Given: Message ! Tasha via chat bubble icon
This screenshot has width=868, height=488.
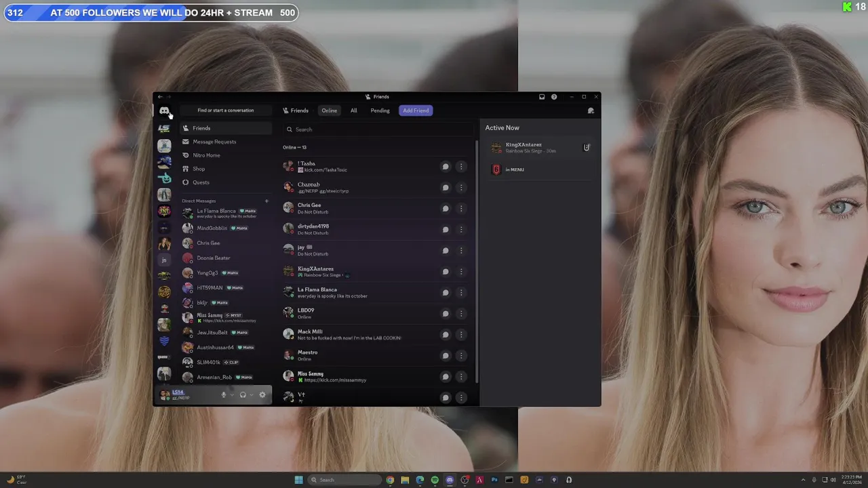Looking at the screenshot, I should [446, 167].
